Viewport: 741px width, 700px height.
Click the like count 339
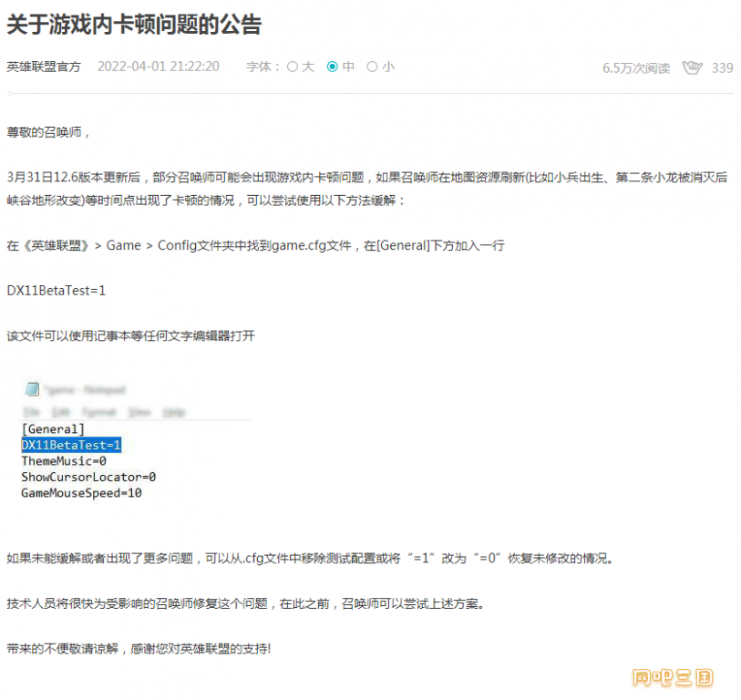723,68
